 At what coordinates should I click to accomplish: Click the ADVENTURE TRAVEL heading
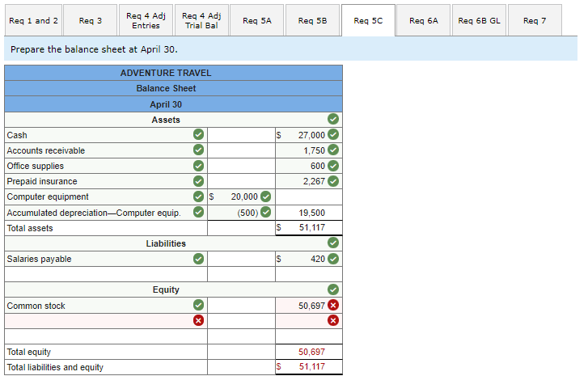pyautogui.click(x=166, y=73)
